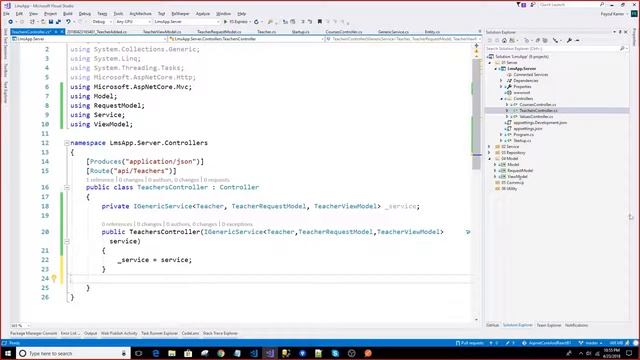
Task: Click the Navigate Backward toolbar icon
Action: [11, 22]
